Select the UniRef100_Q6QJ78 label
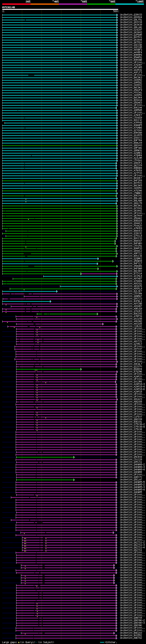Screen dimensions: 146x644 tap(131, 203)
